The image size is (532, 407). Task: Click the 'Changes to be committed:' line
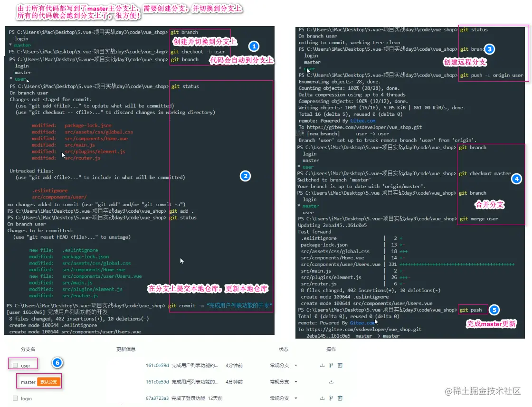(40, 231)
